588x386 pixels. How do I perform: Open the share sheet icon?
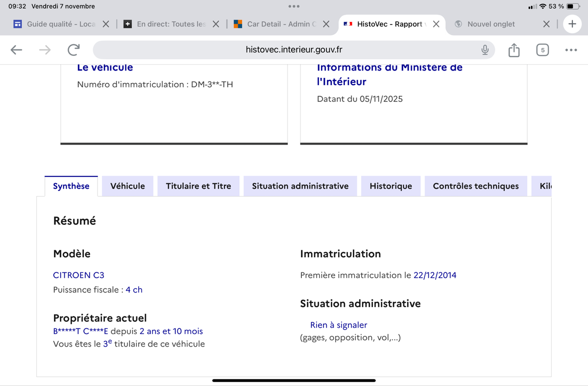point(514,49)
